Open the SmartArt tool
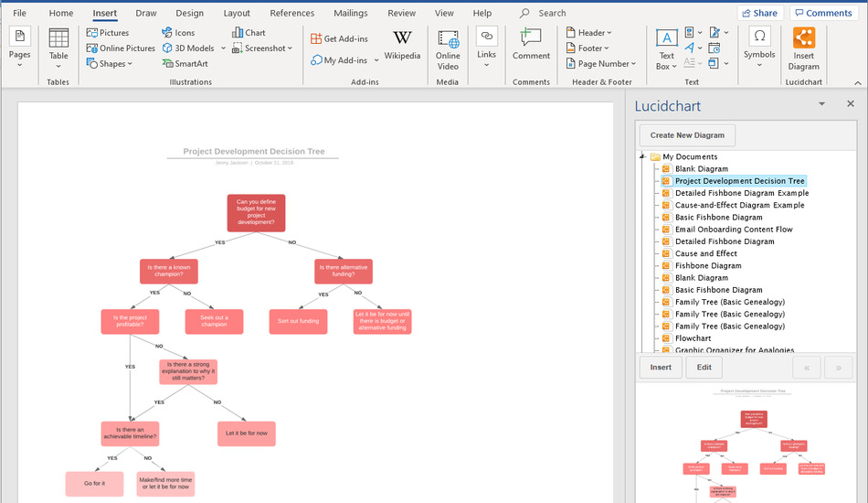Screen dimensions: 868x503 point(185,63)
